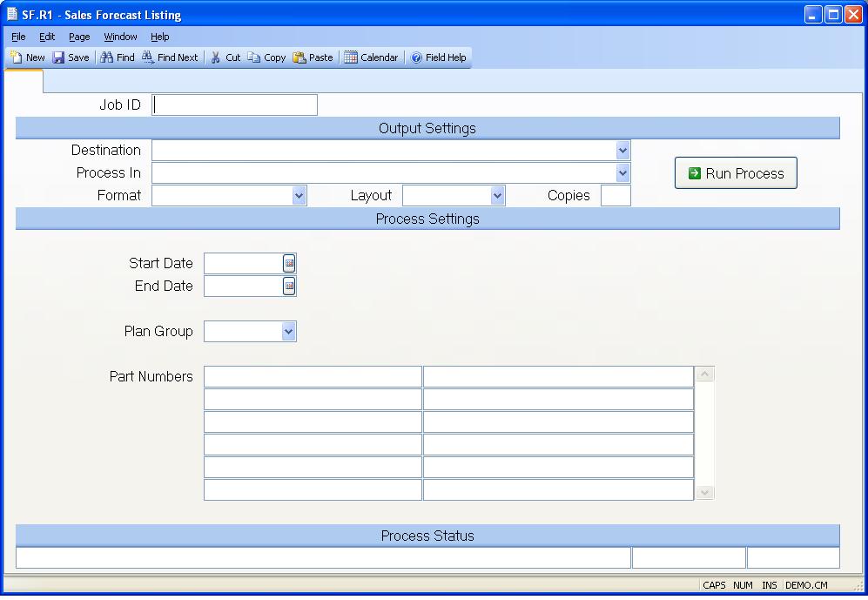
Task: Open the Layout dropdown list
Action: [497, 196]
